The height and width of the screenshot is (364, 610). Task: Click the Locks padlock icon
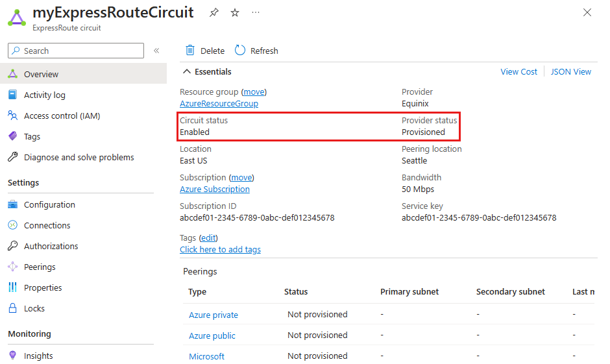tap(12, 308)
